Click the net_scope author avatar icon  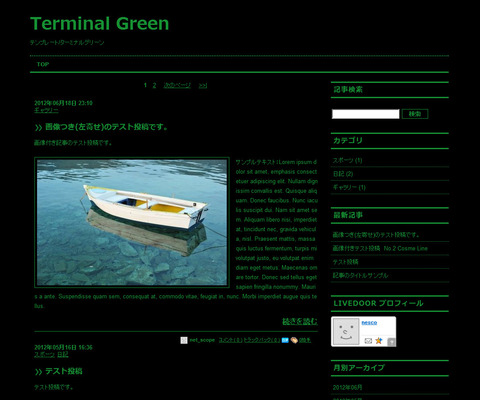tap(184, 340)
